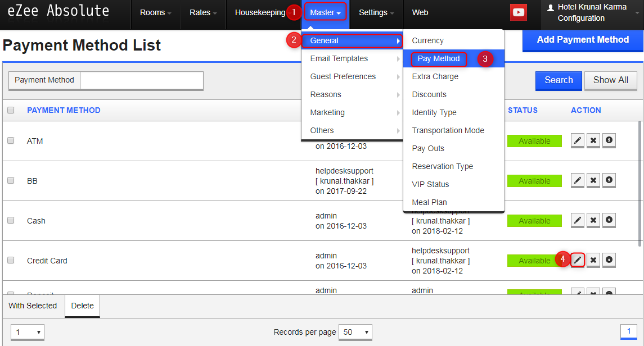
Task: Sort by STATUS column header
Action: coord(523,110)
